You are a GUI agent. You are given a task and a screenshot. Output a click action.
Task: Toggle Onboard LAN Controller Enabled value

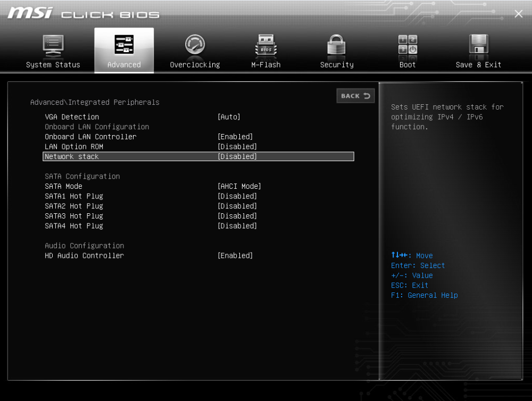(235, 137)
